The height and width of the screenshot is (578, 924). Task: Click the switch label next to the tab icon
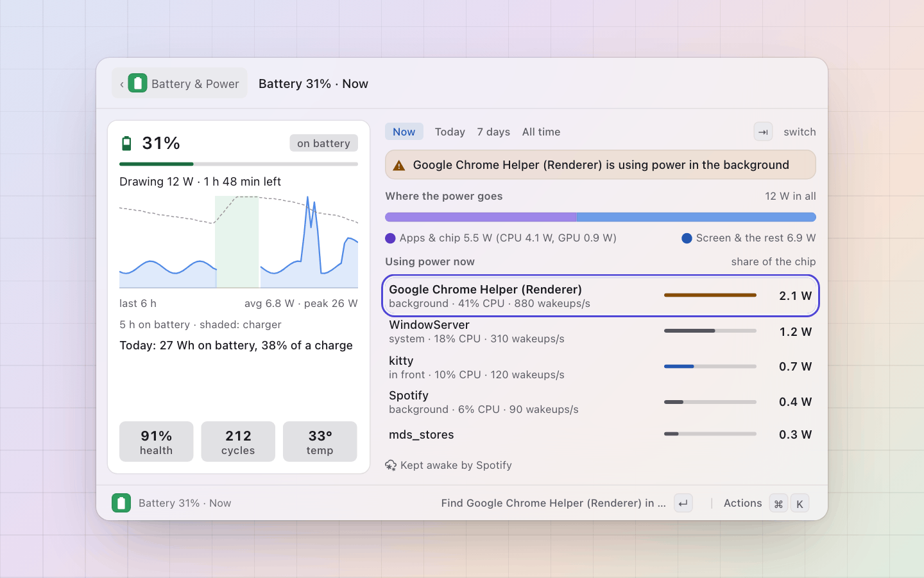[x=800, y=132]
